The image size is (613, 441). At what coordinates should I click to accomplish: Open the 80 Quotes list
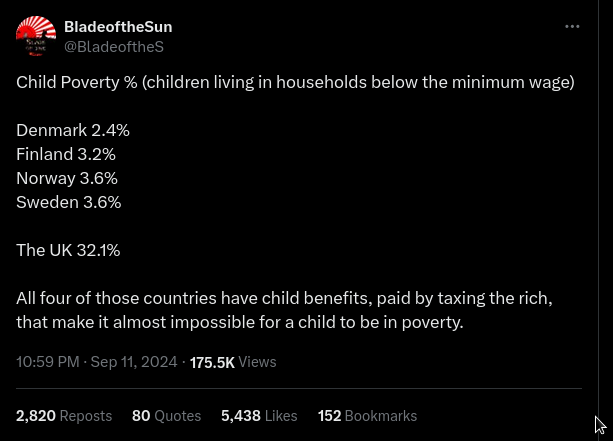point(166,415)
